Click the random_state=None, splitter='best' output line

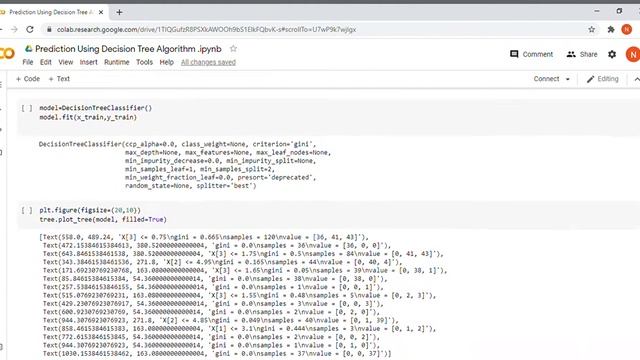(191, 186)
